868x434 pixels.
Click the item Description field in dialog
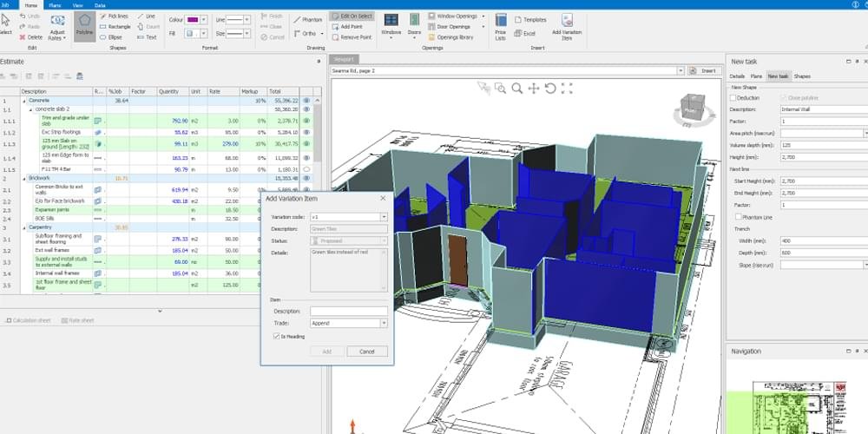349,311
